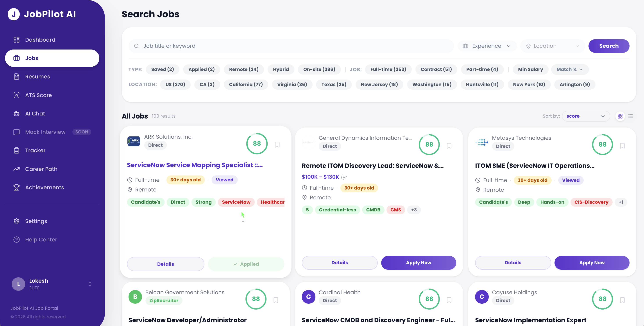Viewport: 644px width, 326px height.
Task: Click the Search button
Action: click(x=608, y=46)
